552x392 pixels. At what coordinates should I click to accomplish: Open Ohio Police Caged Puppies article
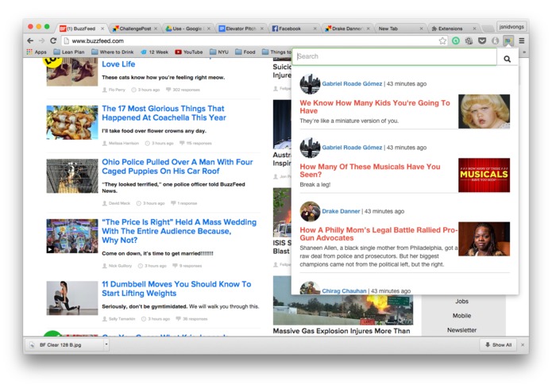(x=177, y=167)
